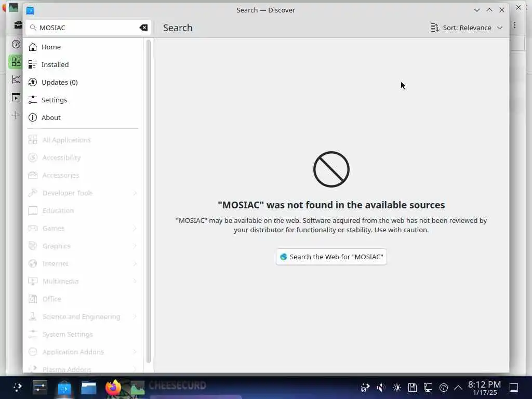
Task: Click the search field containing MOSIAC
Action: (x=88, y=28)
